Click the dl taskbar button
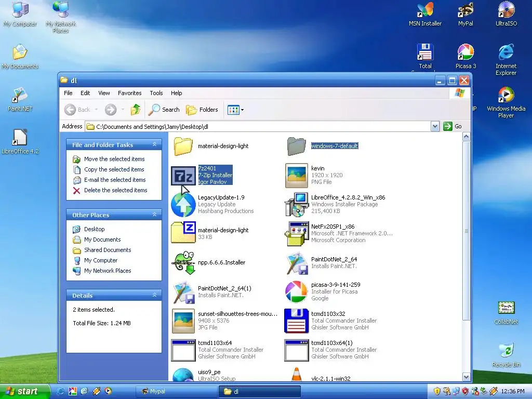Screen dimensions: 532x399 pos(260,391)
